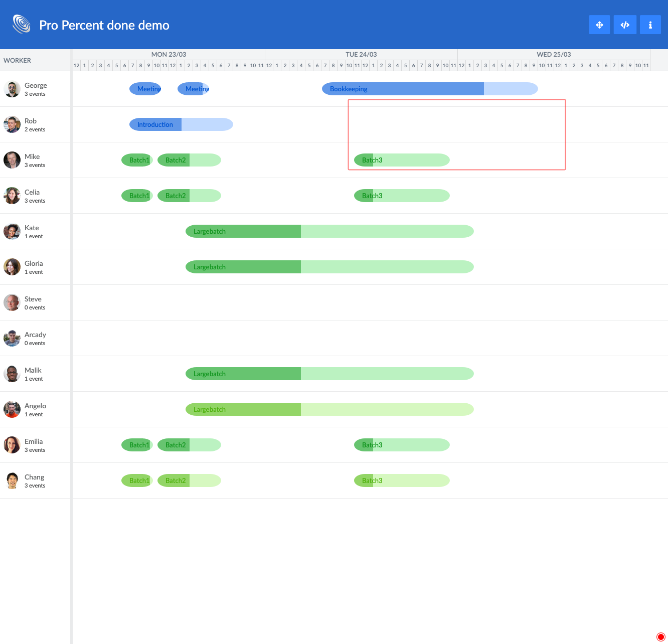Select Chang's Batch2 event
The width and height of the screenshot is (668, 644).
[189, 480]
